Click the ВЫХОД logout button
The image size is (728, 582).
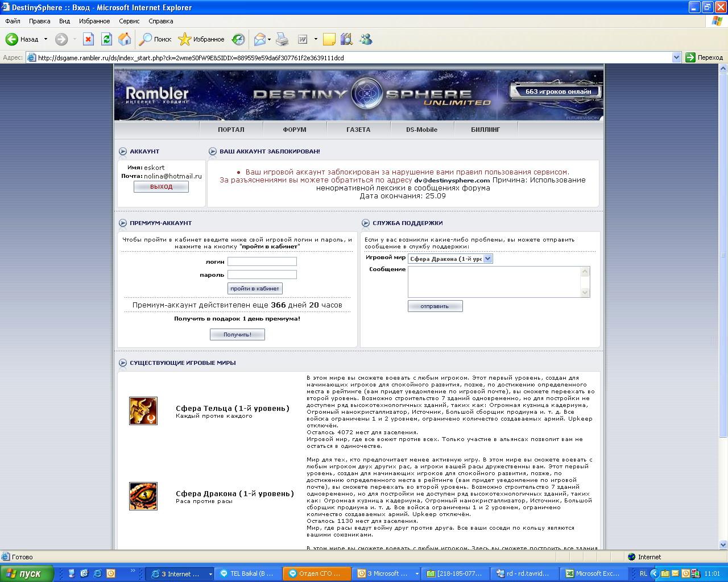[x=161, y=186]
